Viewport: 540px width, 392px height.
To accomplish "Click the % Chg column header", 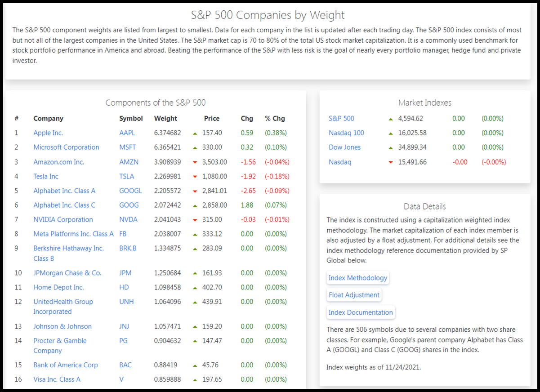I will pos(275,119).
